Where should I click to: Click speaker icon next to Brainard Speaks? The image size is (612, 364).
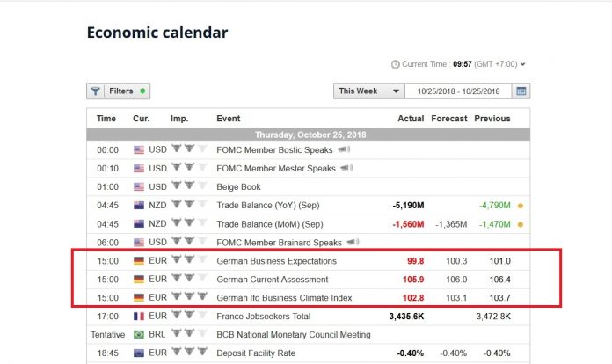[x=353, y=243]
